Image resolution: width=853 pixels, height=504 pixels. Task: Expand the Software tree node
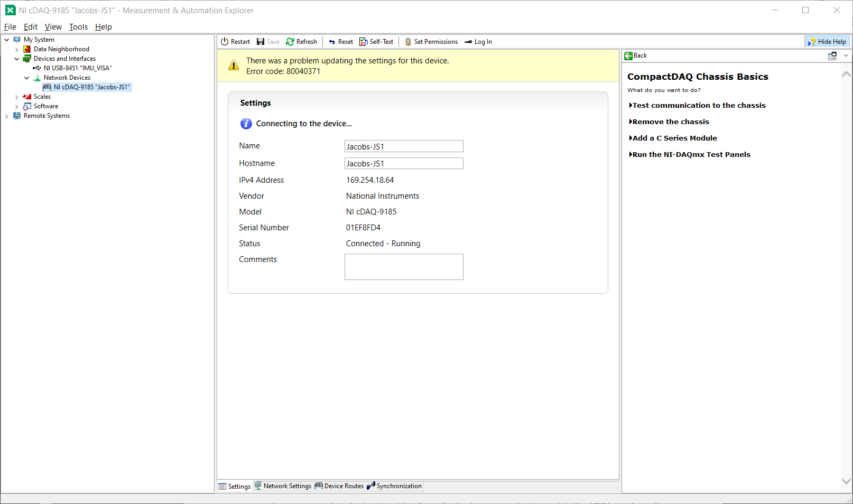pos(17,106)
